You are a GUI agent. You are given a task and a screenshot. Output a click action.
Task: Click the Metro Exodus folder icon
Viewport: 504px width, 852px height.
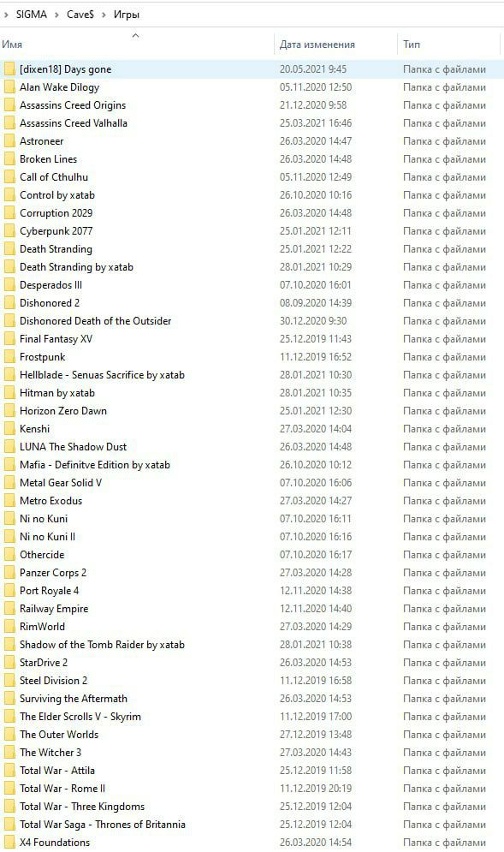coord(9,501)
